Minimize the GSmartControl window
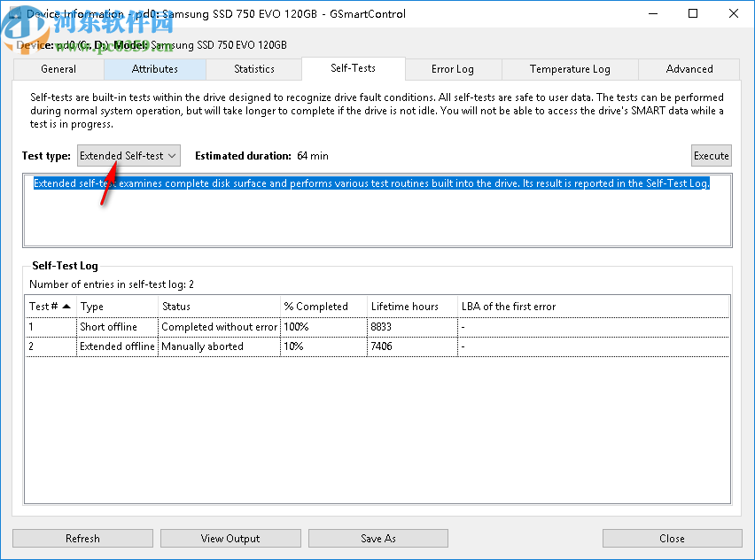 [x=653, y=13]
